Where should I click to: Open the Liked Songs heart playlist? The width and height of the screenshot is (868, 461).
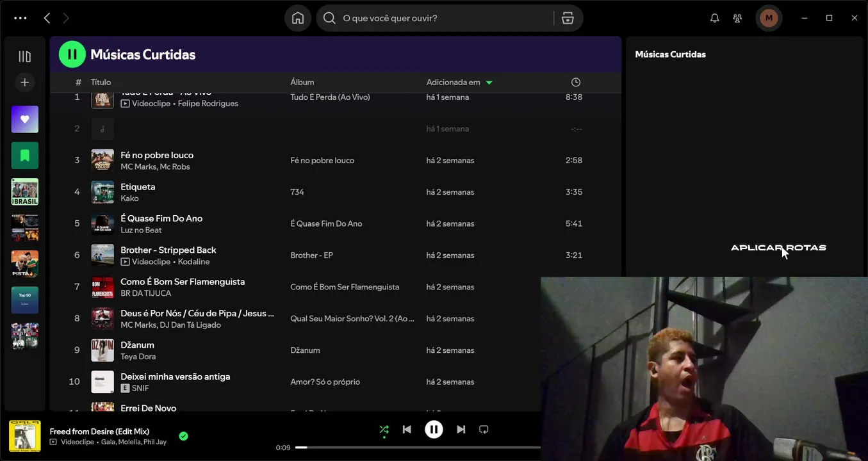coord(25,119)
